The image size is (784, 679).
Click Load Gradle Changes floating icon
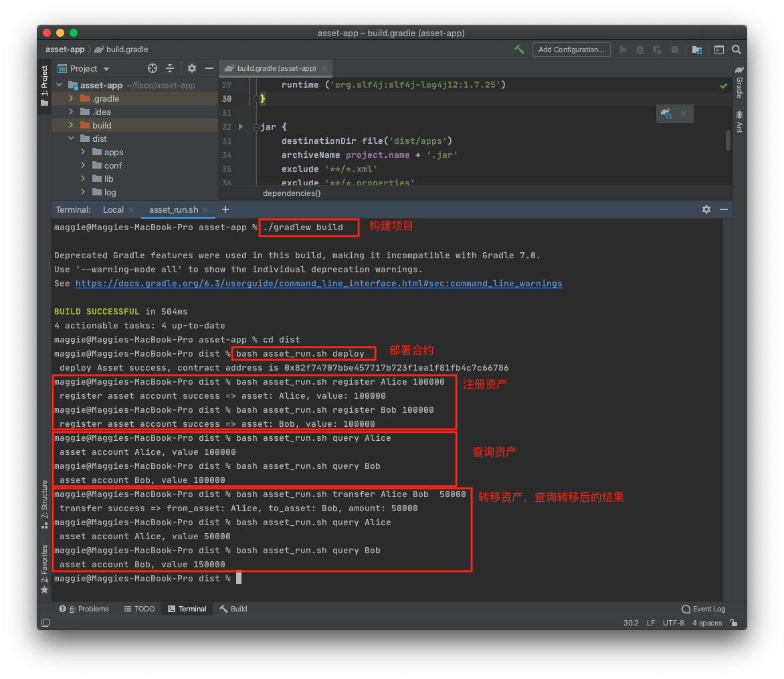tap(666, 114)
